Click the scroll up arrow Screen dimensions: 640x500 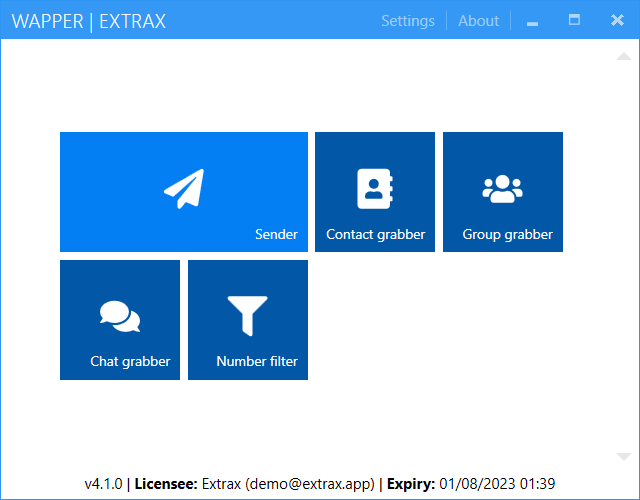(x=624, y=56)
